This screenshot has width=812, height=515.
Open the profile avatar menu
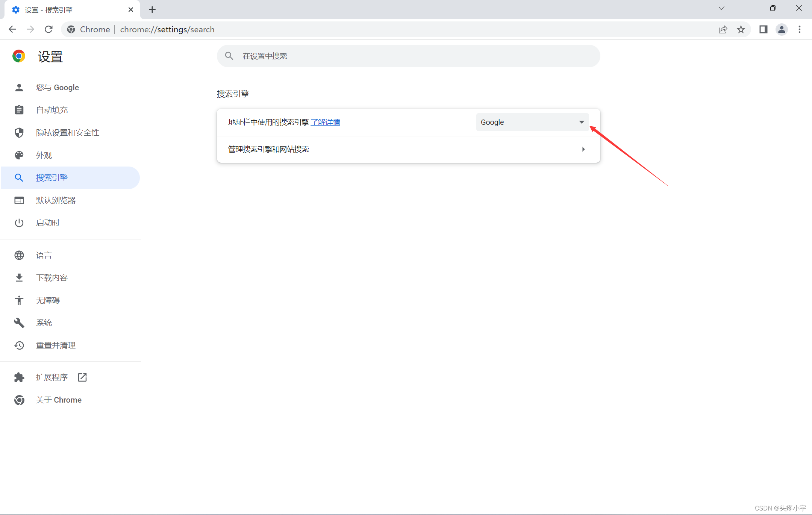point(782,29)
